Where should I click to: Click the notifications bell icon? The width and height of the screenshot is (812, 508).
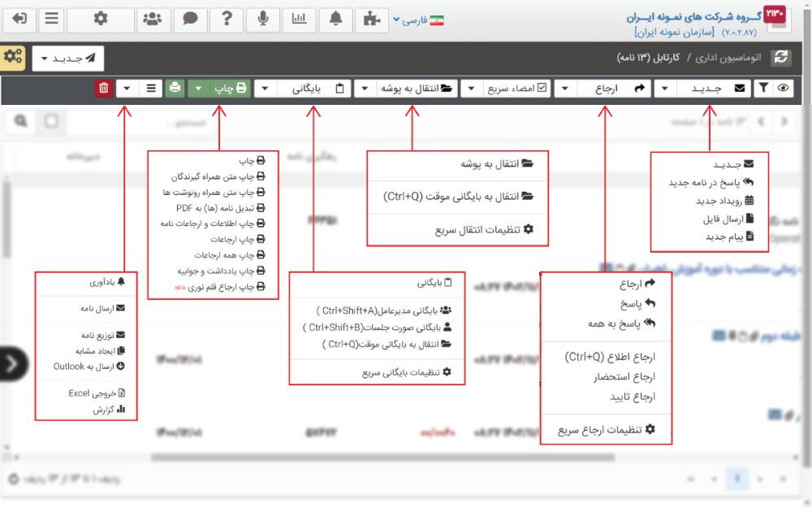tap(335, 20)
